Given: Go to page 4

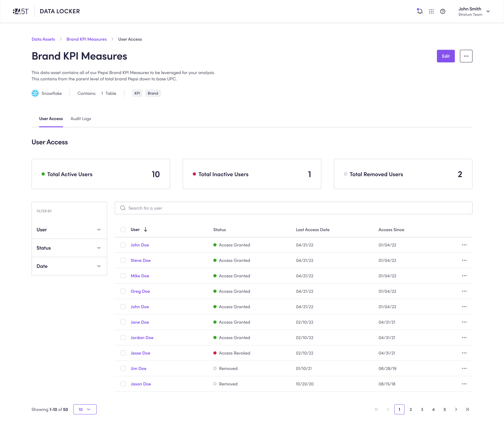Looking at the screenshot, I should point(433,409).
